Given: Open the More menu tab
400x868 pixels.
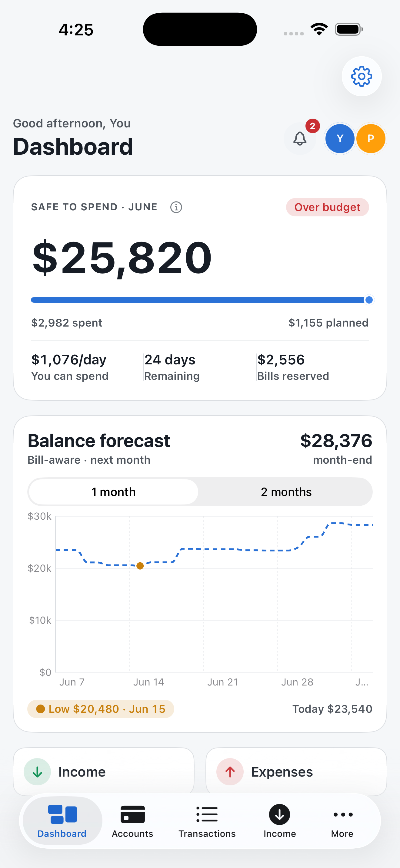Looking at the screenshot, I should click(x=342, y=821).
